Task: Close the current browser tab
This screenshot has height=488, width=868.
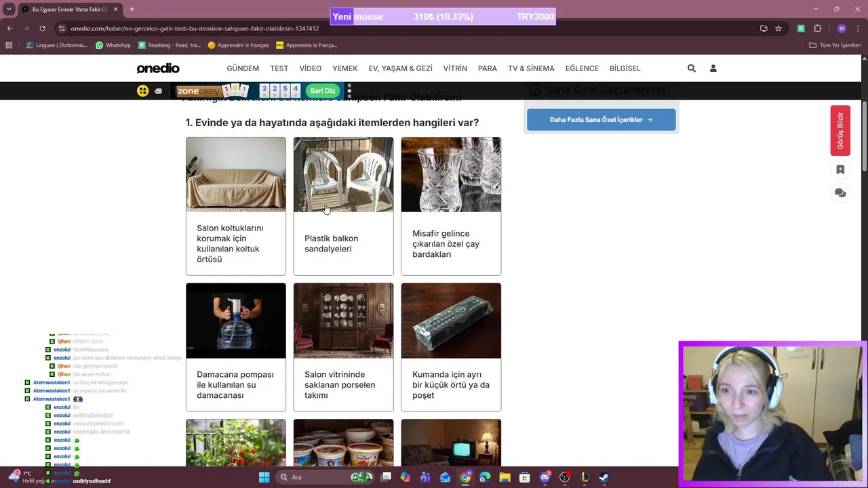Action: 115,9
